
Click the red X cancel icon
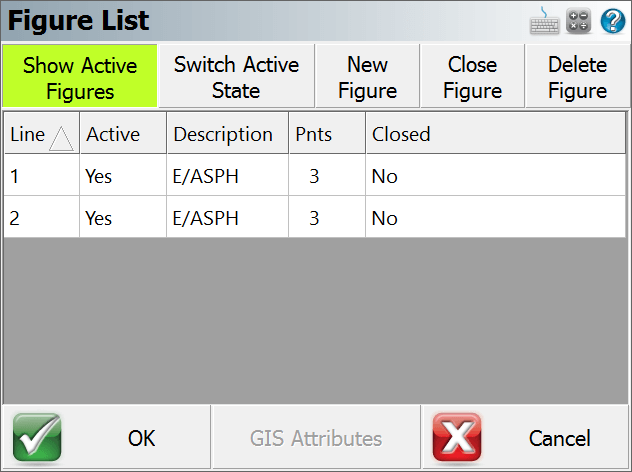click(x=457, y=438)
